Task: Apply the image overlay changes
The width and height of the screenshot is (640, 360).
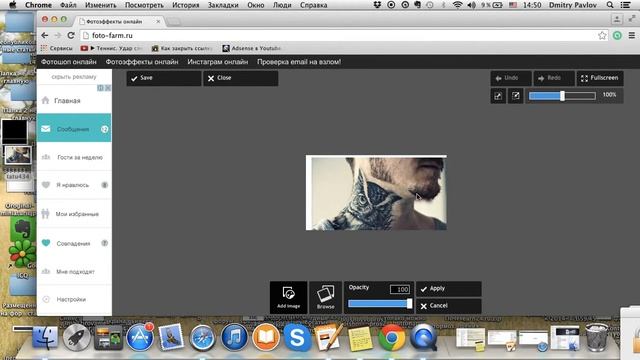Action: point(449,289)
